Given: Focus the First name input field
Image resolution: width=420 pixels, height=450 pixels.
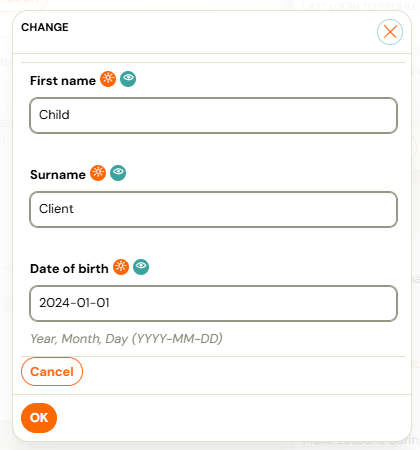Looking at the screenshot, I should 213,115.
